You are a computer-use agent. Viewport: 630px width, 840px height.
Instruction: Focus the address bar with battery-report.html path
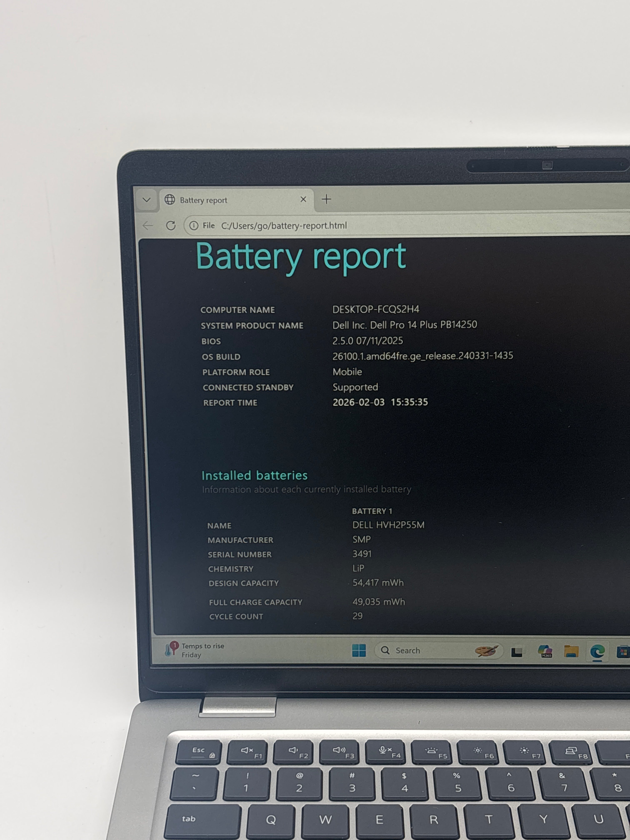(x=406, y=225)
